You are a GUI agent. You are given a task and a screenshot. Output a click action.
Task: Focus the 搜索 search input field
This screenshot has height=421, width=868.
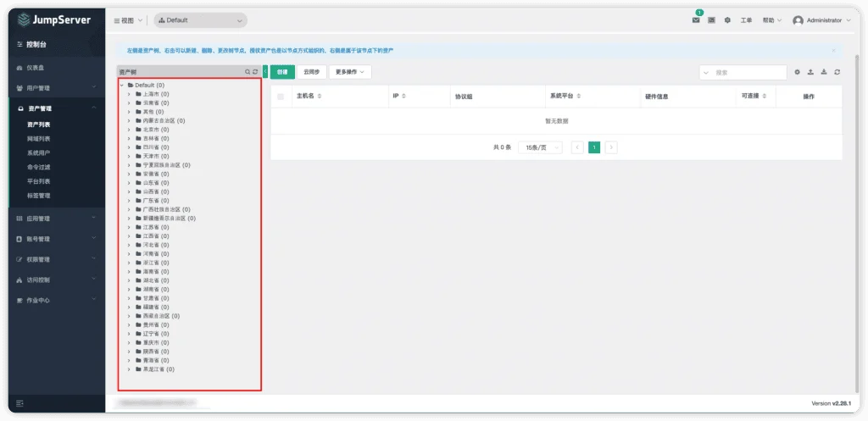743,73
